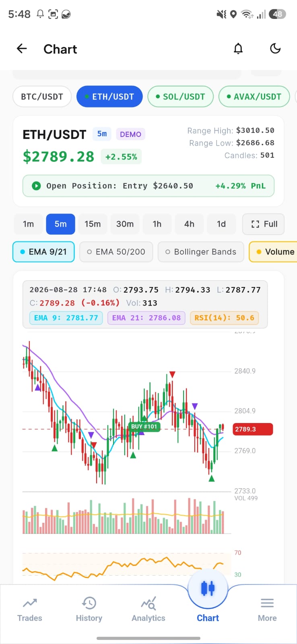Tap the play icon in Open Position banner
297x644 pixels.
36,186
